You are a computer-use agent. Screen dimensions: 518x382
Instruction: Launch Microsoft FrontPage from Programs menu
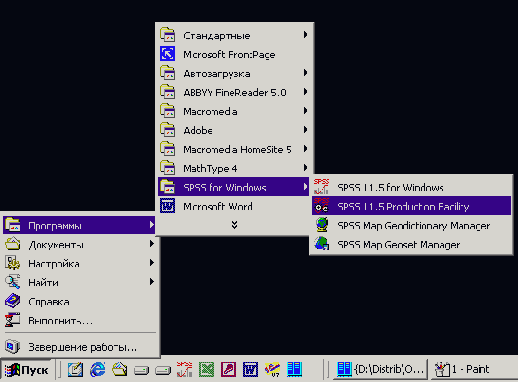[x=233, y=54]
